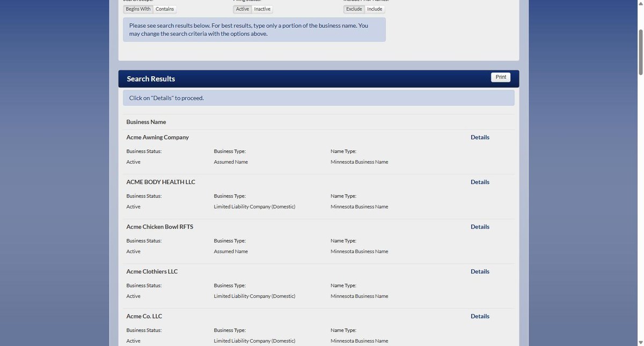
Task: Open Details for Acme Awning Company
Action: pyautogui.click(x=480, y=137)
